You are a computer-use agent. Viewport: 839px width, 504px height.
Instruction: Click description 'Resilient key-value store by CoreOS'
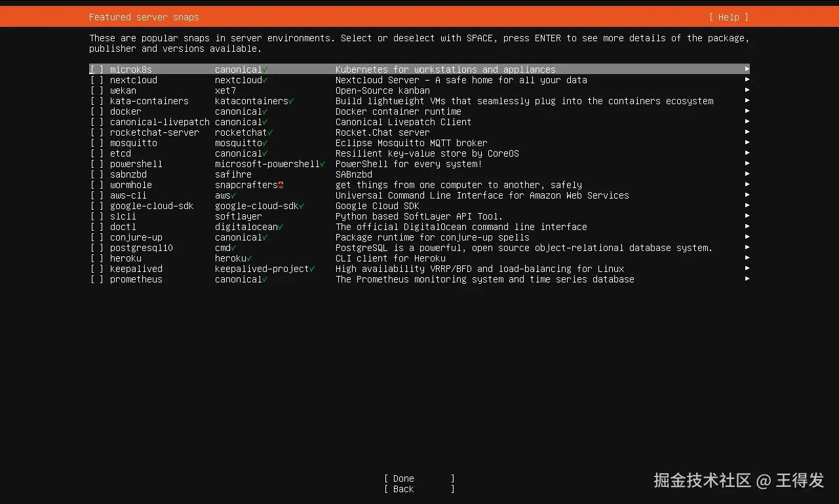(427, 153)
